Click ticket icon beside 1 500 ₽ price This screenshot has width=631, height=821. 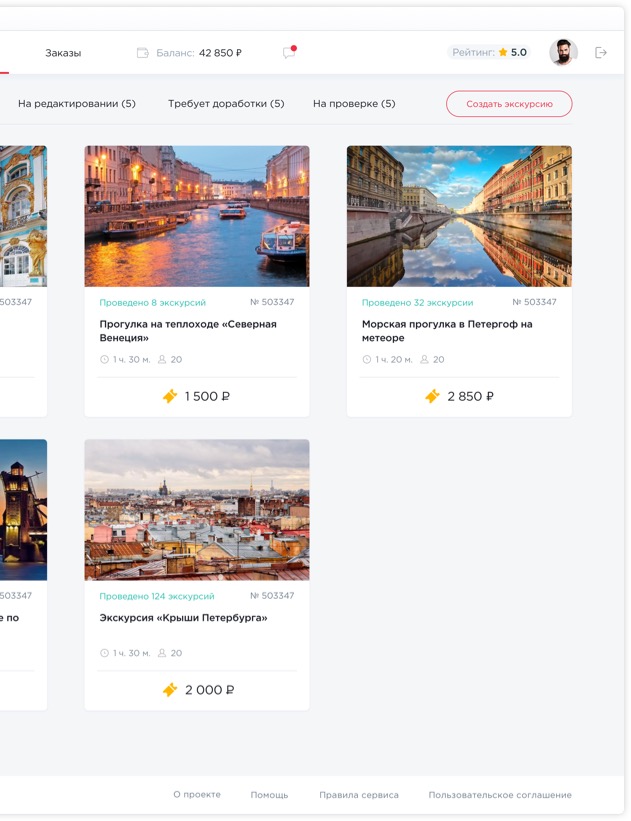170,397
